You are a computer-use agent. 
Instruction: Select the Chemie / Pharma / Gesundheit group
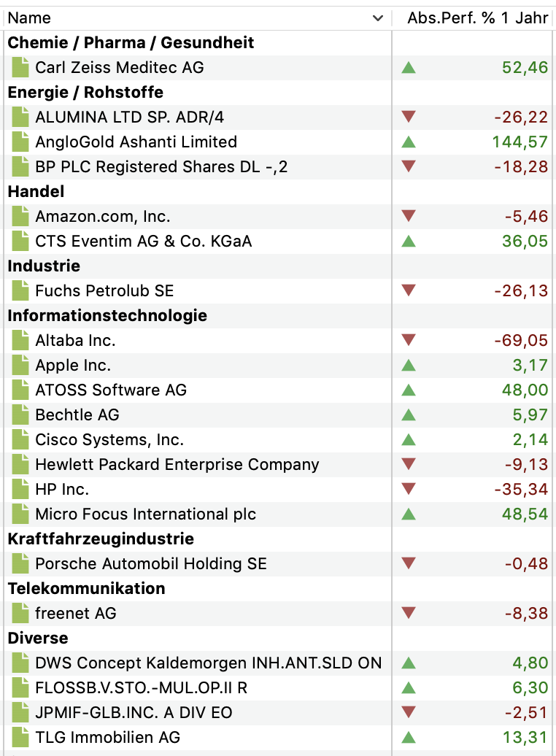coord(131,43)
